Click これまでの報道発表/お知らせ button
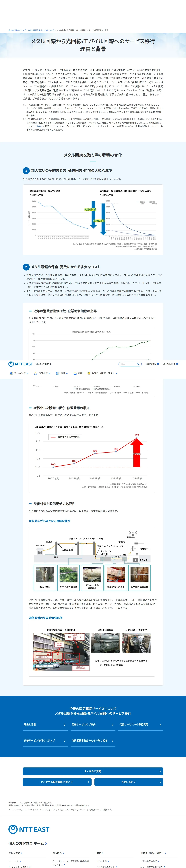 57,782
